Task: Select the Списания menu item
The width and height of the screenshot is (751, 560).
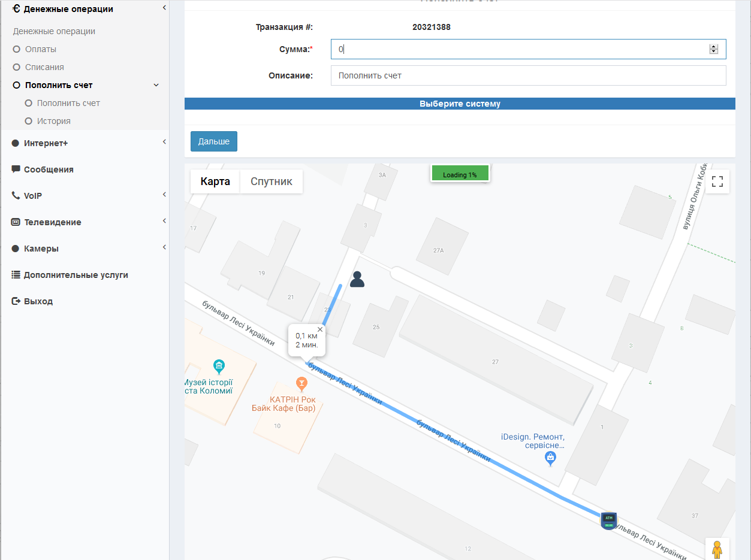Action: coord(44,67)
